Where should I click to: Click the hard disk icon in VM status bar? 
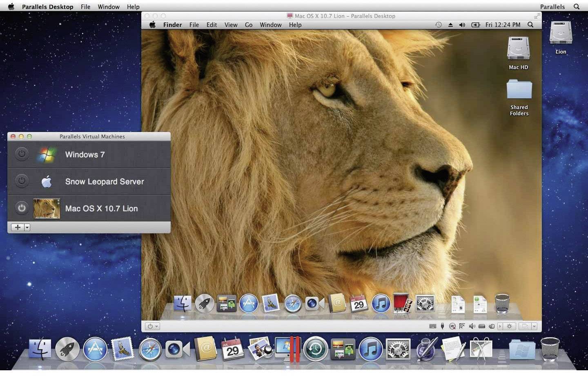482,326
